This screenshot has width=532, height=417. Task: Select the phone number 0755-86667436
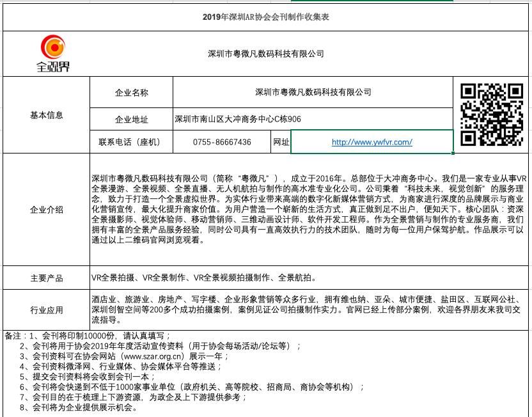click(222, 142)
